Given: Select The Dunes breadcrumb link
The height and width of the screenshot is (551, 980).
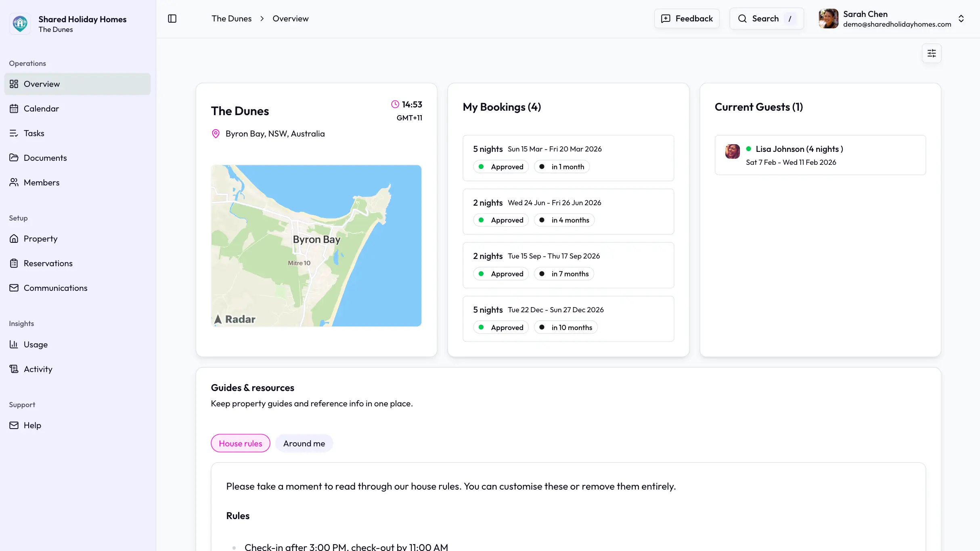Looking at the screenshot, I should [231, 19].
